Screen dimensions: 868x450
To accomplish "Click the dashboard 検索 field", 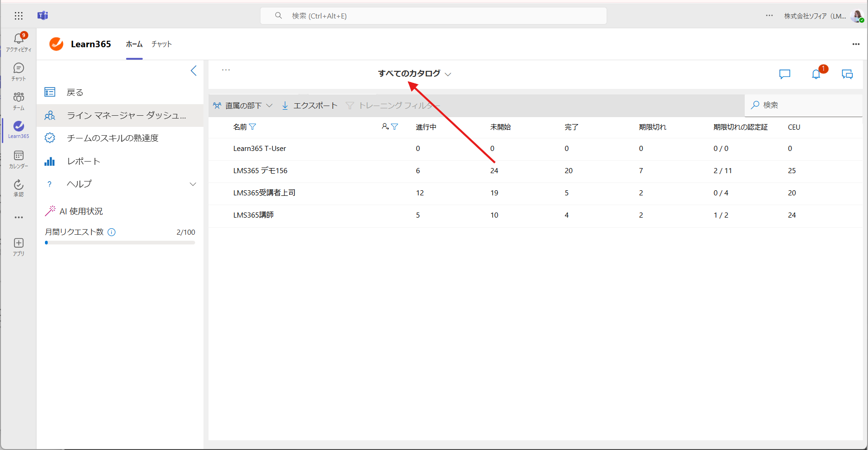I will click(x=803, y=105).
